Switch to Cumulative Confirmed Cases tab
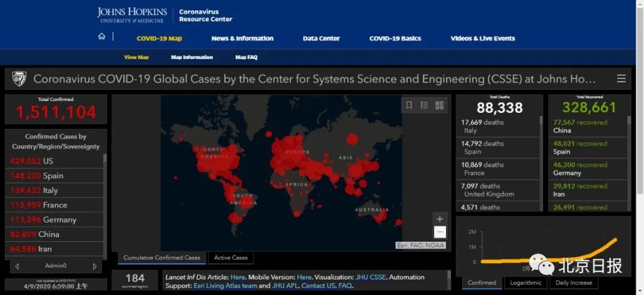This screenshot has height=295, width=644. click(162, 257)
